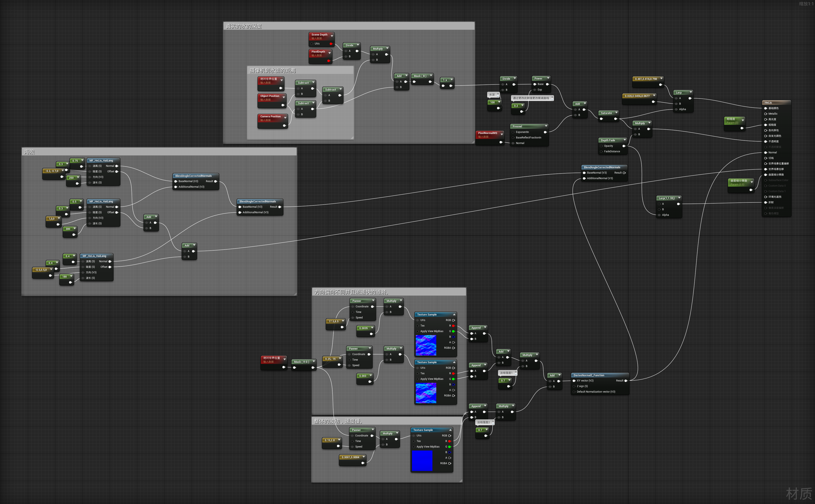Click the UVs pin on Scene Depth node
This screenshot has width=815, height=504.
[x=312, y=44]
